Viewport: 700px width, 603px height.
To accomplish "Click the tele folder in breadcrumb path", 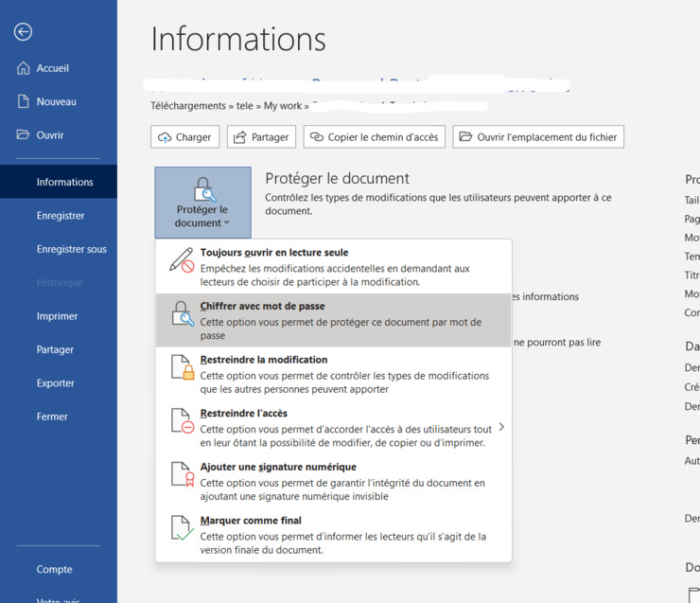I will point(245,106).
